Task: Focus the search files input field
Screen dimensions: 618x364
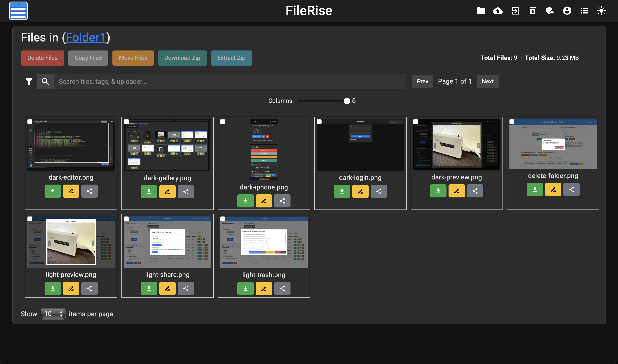Action: [229, 81]
